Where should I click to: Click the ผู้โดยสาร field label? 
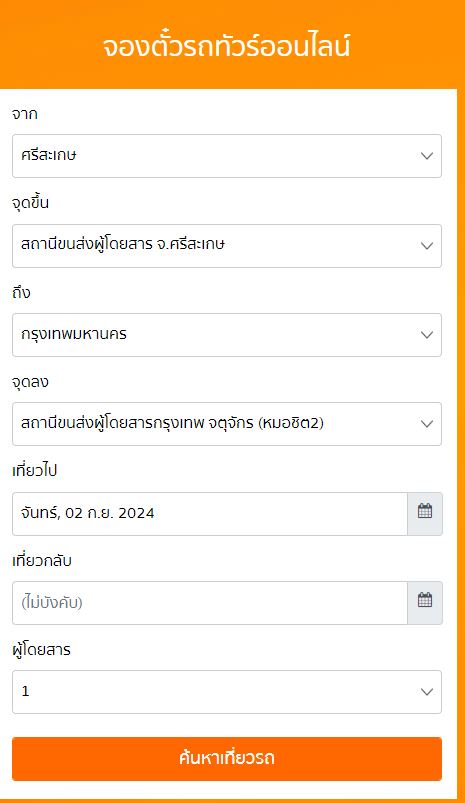(41, 649)
